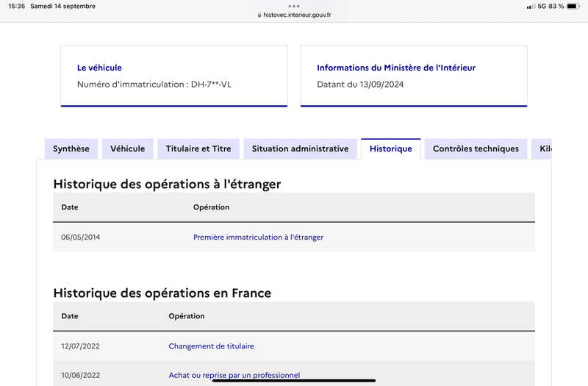This screenshot has width=588, height=386.
Task: Tap the three-dot menu above the address bar
Action: [294, 6]
